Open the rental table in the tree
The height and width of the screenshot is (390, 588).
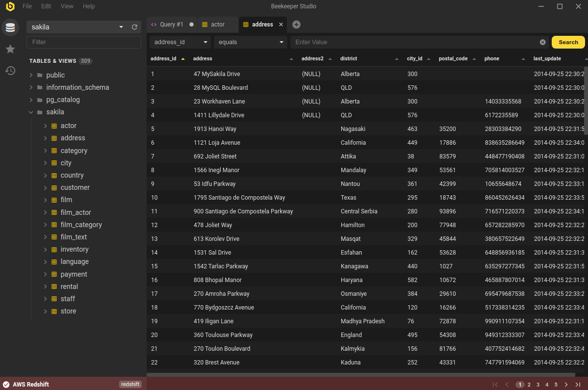pos(69,286)
